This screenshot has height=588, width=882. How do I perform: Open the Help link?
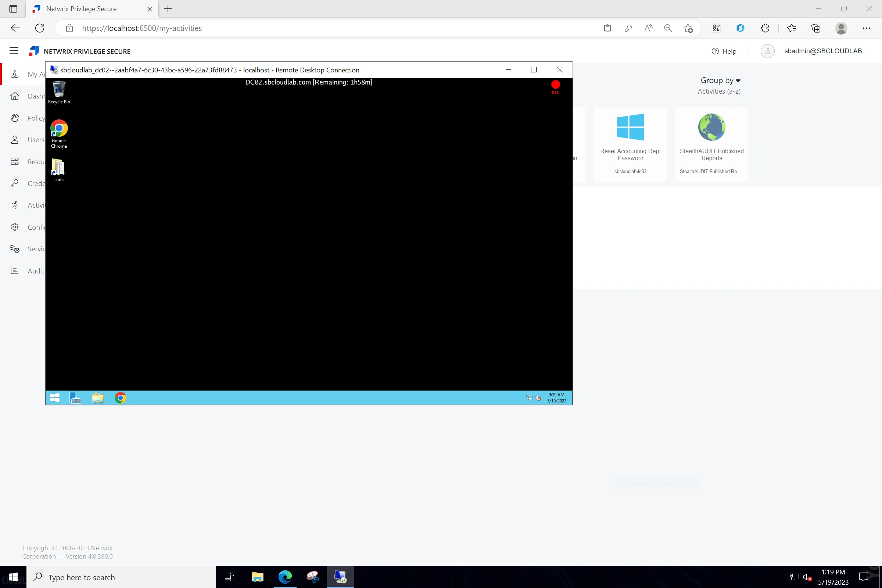[724, 51]
